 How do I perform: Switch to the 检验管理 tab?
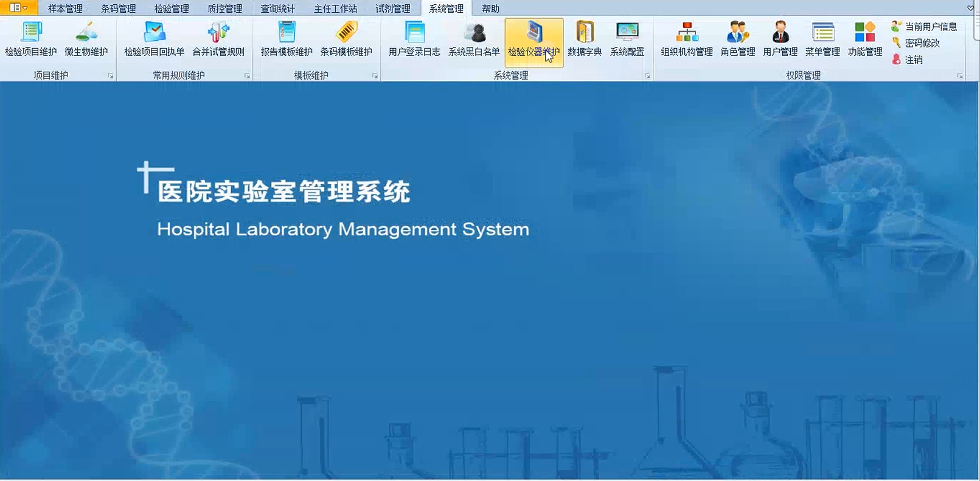[172, 9]
